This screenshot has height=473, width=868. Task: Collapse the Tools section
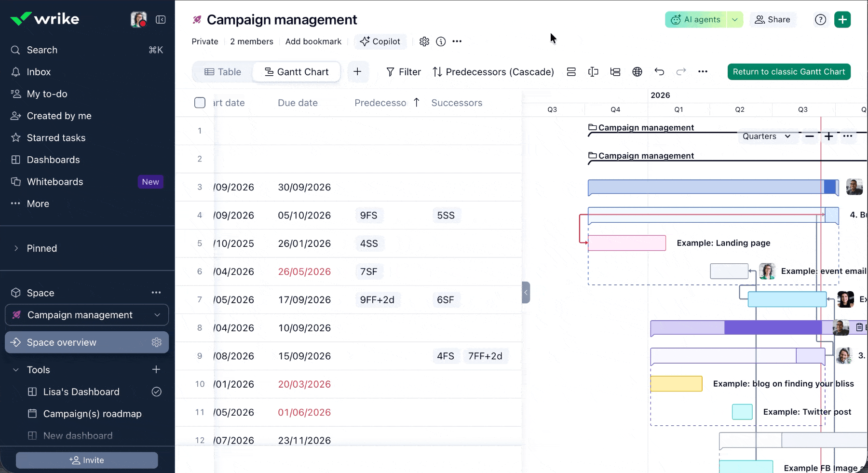(16, 370)
